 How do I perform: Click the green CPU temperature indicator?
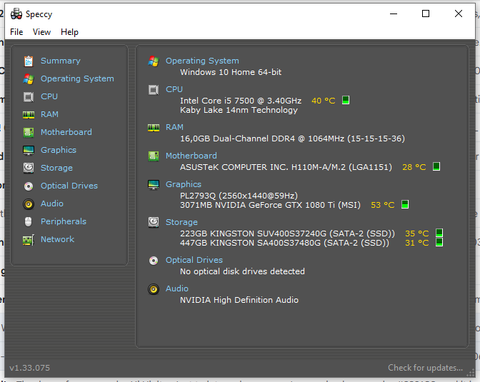pyautogui.click(x=346, y=100)
